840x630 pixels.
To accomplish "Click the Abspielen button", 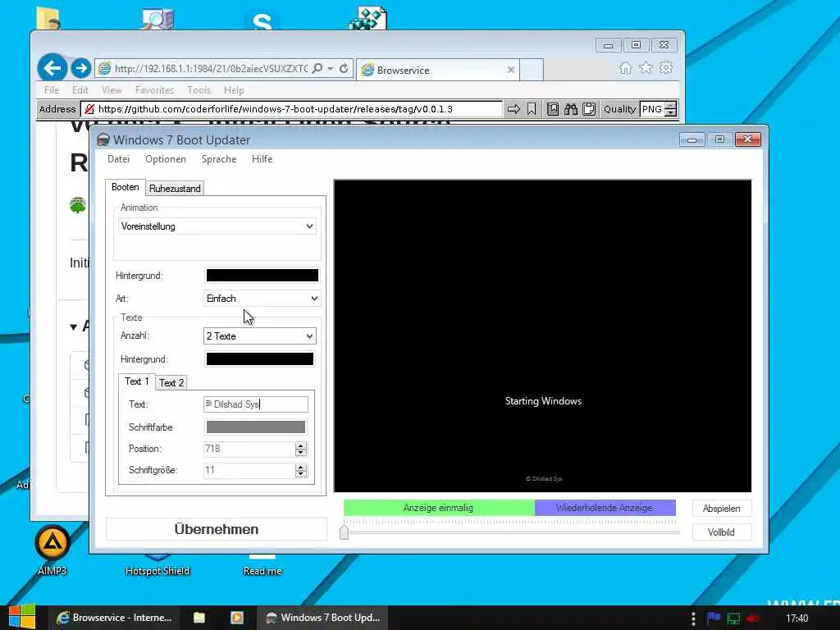I will (722, 509).
